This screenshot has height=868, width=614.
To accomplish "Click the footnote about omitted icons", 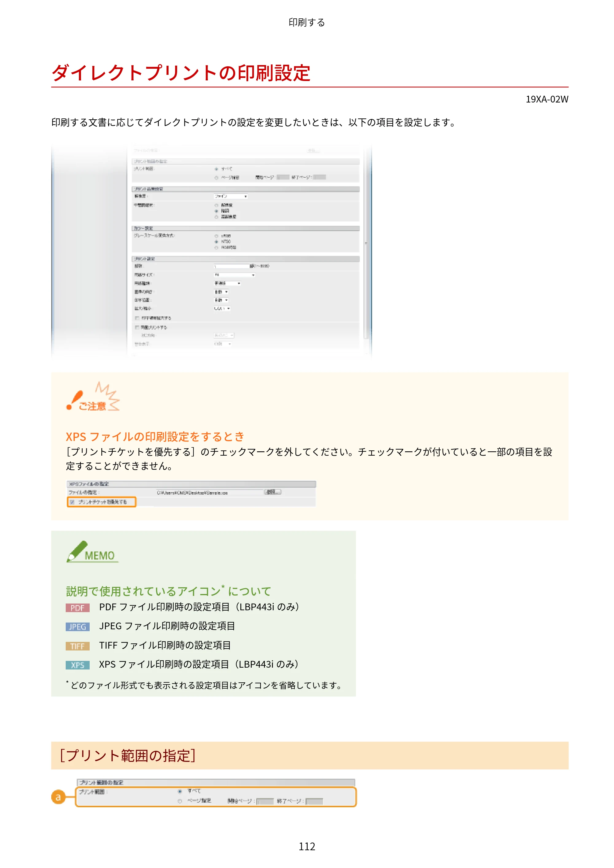I will pyautogui.click(x=204, y=685).
